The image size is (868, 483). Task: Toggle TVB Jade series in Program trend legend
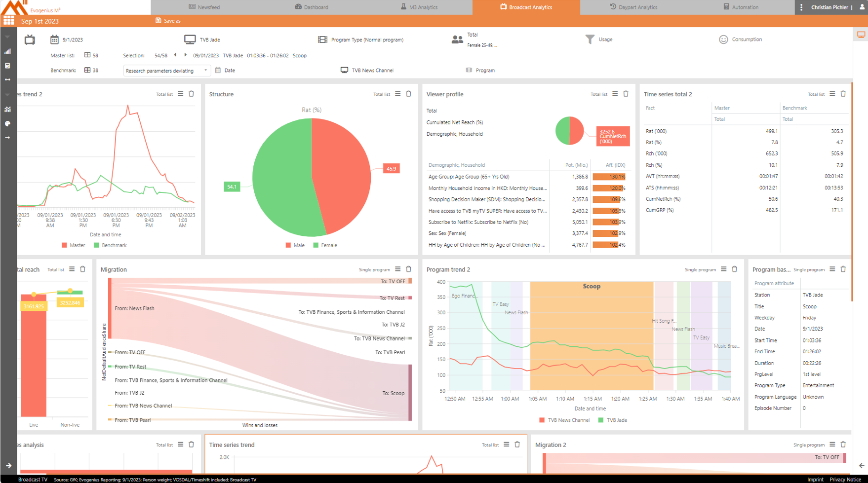point(612,420)
